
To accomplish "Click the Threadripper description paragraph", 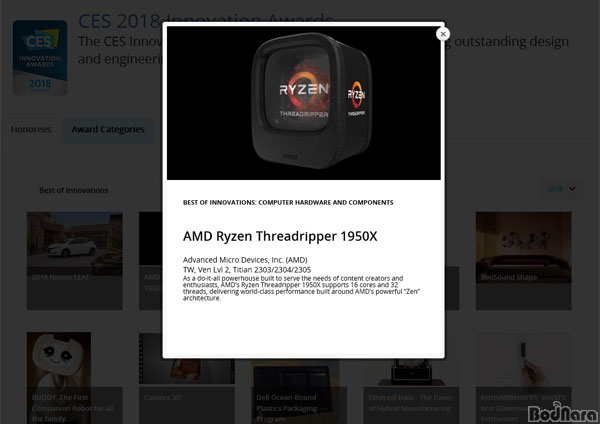I will (x=301, y=288).
